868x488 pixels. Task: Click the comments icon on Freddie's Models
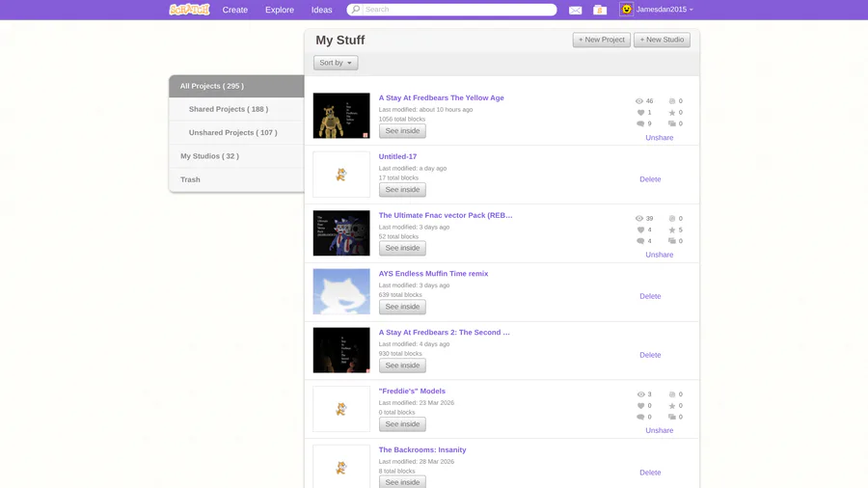click(639, 418)
